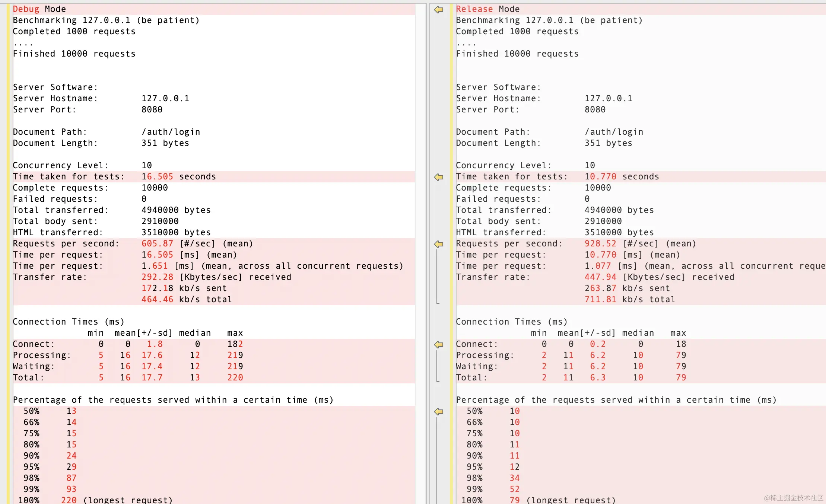Viewport: 826px width, 504px height.
Task: Click copy-left arrow at Time taken for tests
Action: 439,177
